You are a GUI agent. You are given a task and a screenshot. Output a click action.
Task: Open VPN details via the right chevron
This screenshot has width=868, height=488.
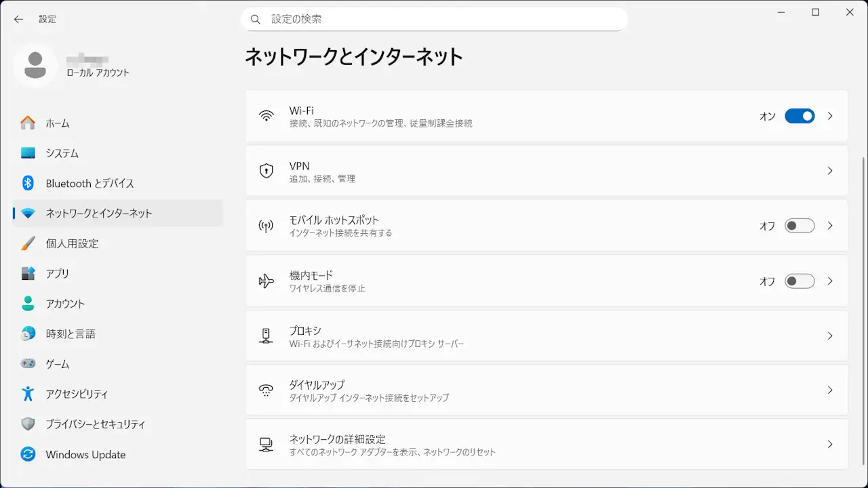(x=830, y=171)
